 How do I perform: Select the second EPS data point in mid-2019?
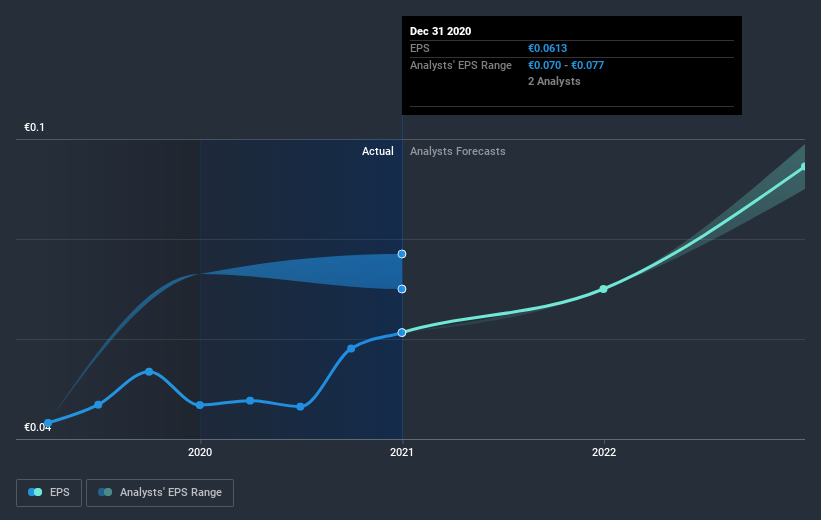pos(98,405)
